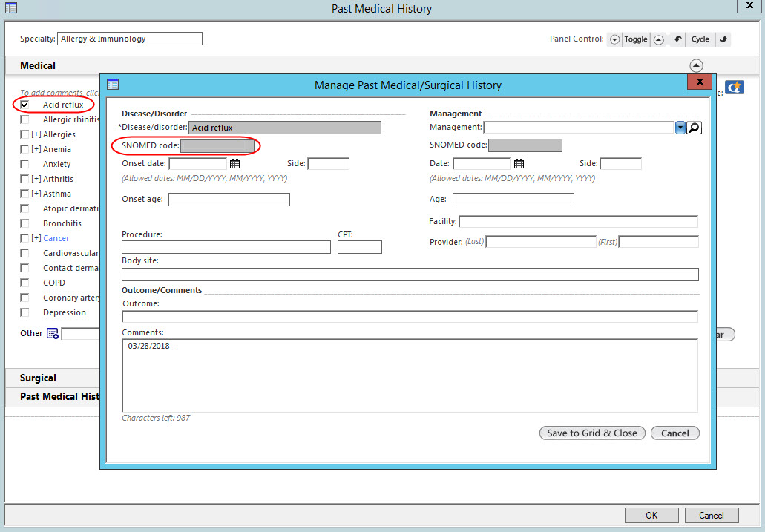
Task: Click Provider Last name field
Action: pyautogui.click(x=541, y=242)
